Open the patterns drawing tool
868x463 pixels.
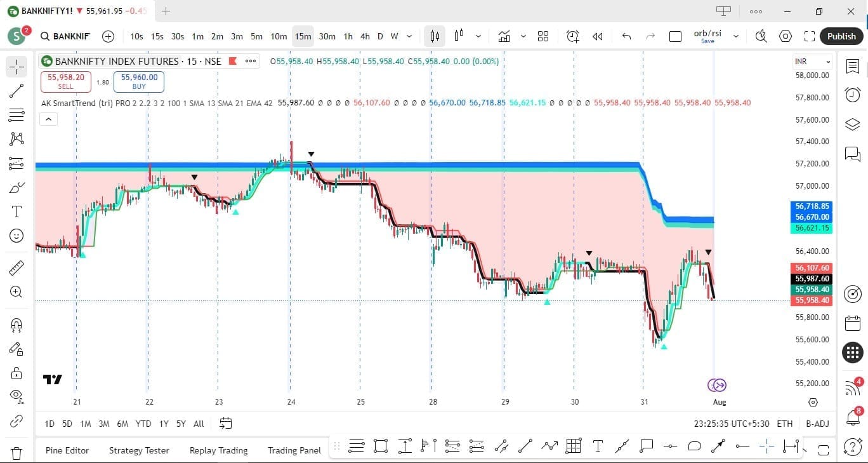[x=16, y=139]
